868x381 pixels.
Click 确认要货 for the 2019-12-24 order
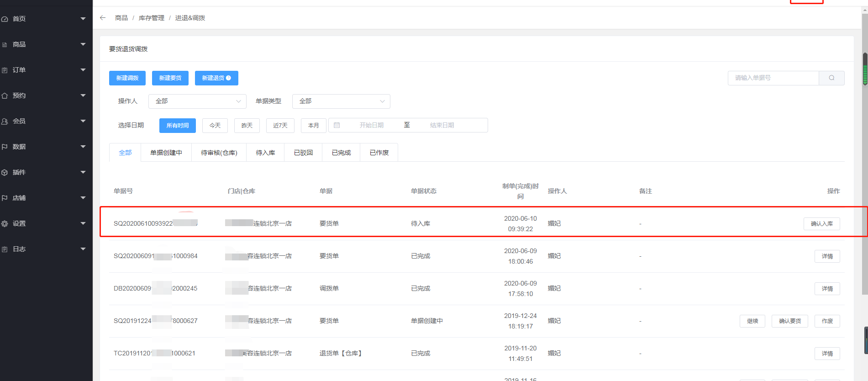click(790, 321)
